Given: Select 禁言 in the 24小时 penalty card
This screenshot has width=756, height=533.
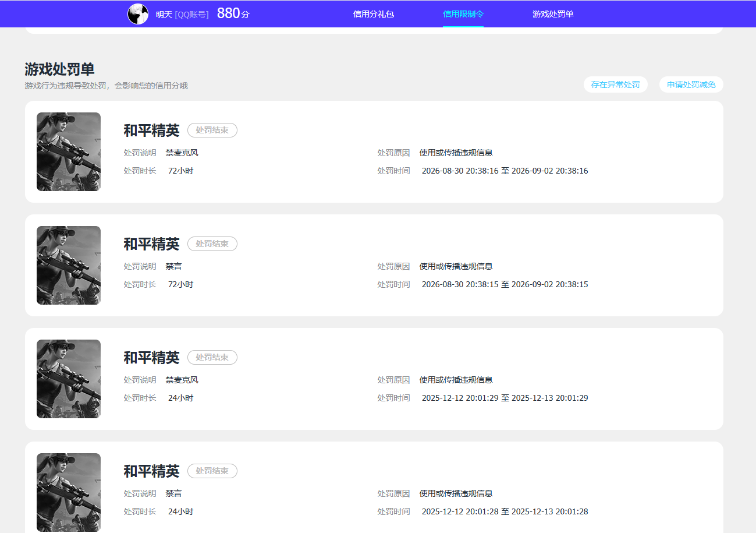Looking at the screenshot, I should coord(174,493).
